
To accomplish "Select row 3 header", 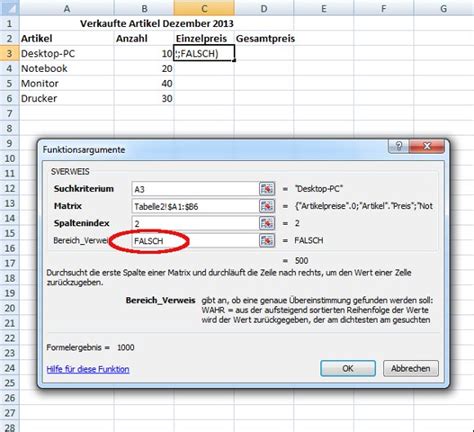I will coord(10,53).
